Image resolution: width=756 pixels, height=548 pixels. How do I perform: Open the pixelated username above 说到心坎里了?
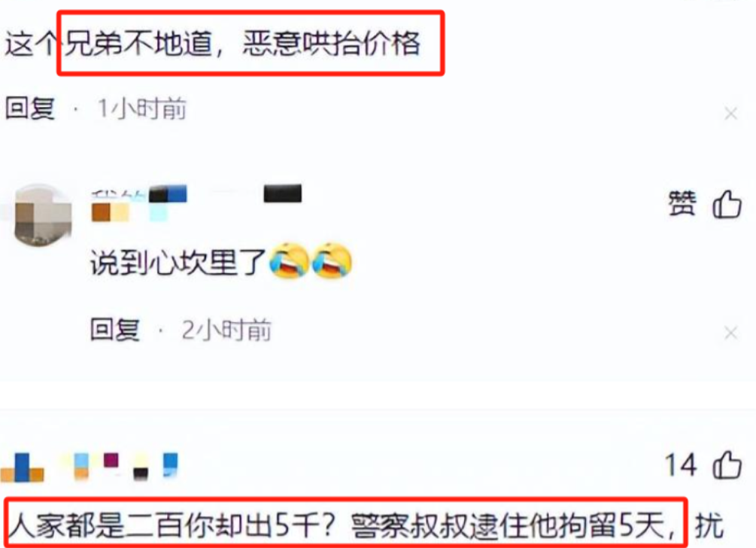[196, 203]
